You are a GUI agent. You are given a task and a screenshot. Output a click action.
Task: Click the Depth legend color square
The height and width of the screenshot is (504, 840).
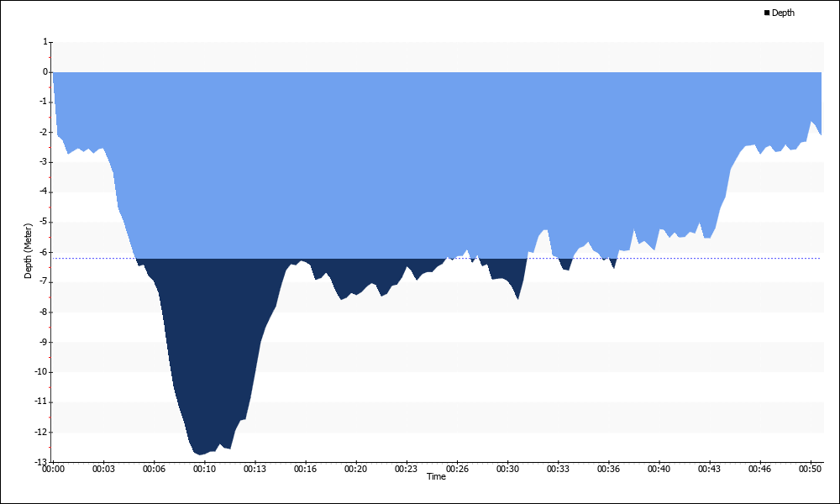(767, 13)
